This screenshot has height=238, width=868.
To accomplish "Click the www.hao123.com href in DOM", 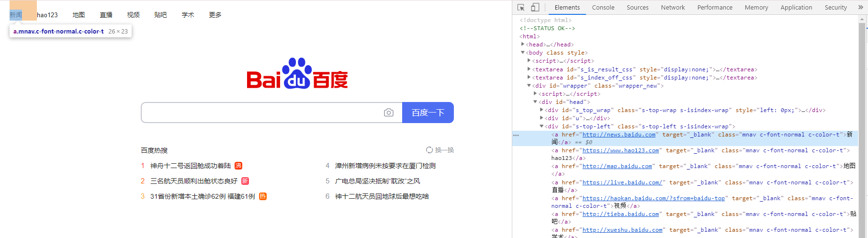I will [620, 150].
